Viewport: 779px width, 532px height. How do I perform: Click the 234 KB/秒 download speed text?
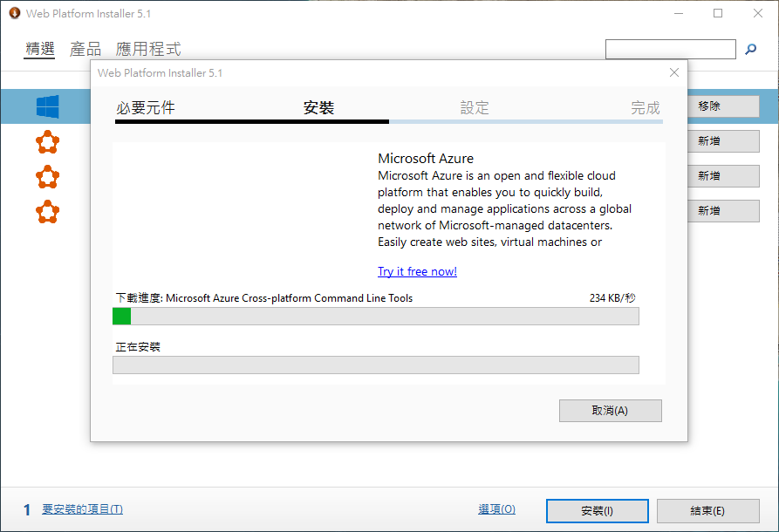tap(612, 298)
